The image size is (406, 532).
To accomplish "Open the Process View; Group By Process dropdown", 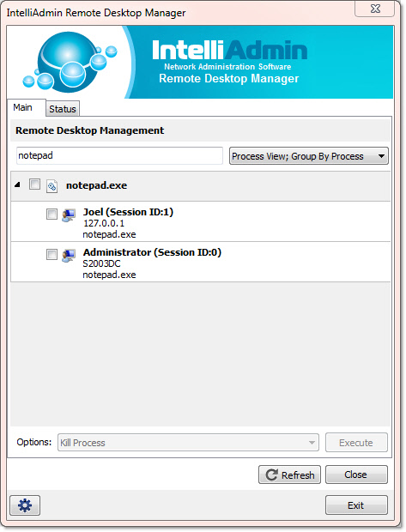I will [x=308, y=156].
